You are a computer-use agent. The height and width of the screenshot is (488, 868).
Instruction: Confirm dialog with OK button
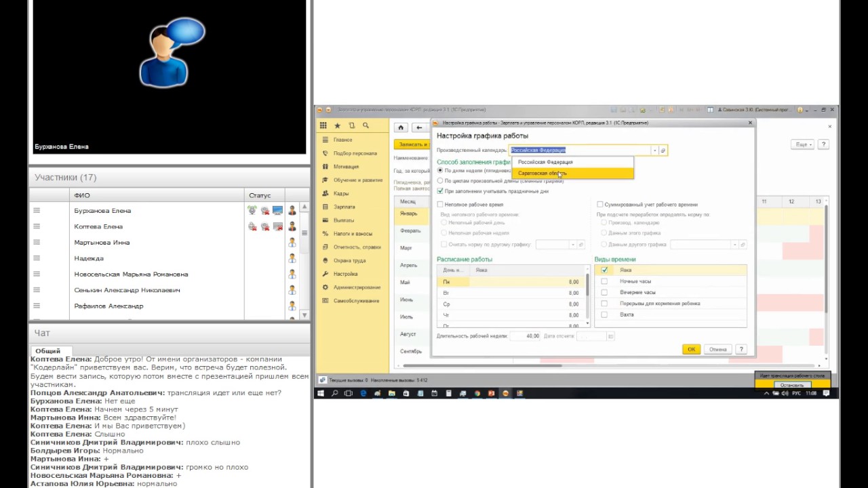(691, 349)
